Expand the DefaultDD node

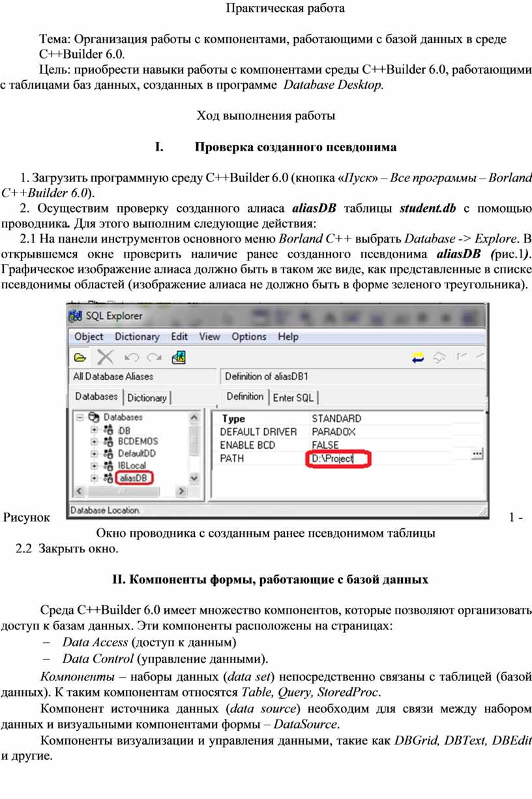(95, 453)
